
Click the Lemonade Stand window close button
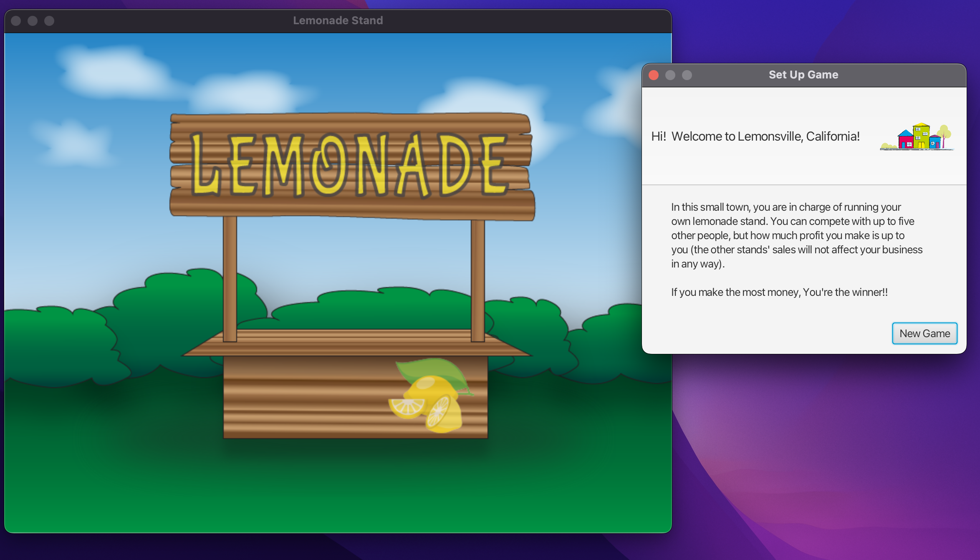16,21
